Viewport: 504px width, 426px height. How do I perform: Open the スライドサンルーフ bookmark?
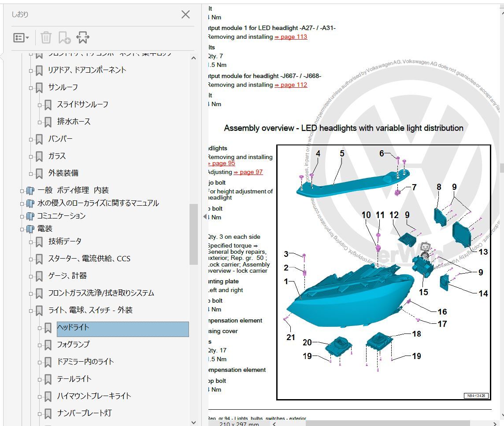83,104
